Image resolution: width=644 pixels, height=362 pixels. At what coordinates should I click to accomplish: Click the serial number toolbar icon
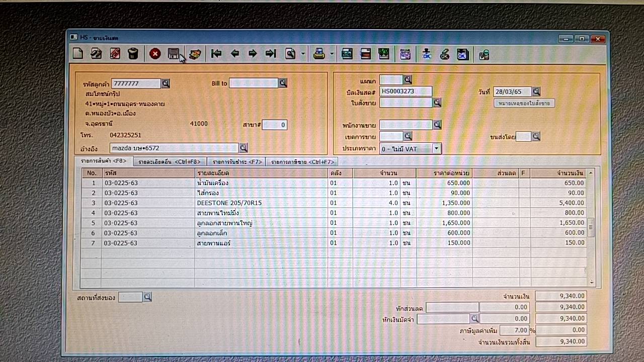(406, 54)
